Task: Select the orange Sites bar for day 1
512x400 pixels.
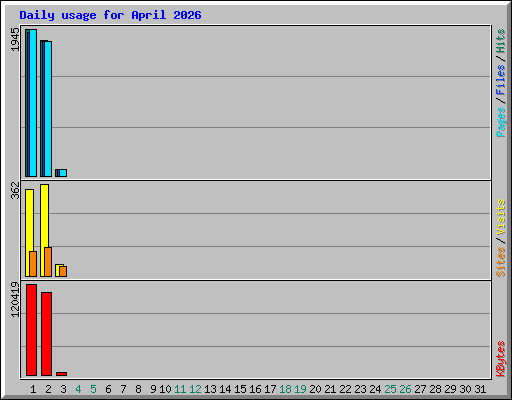Action: 33,264
